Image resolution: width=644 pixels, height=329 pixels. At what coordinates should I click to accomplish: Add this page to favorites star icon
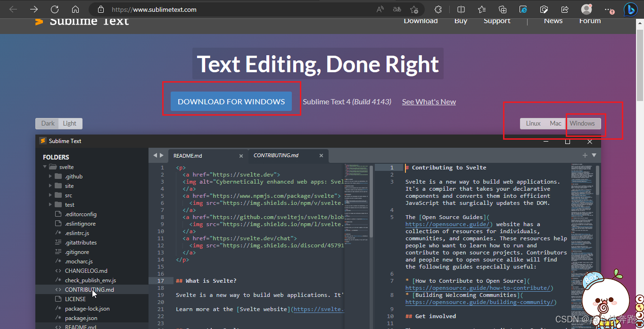coord(414,9)
